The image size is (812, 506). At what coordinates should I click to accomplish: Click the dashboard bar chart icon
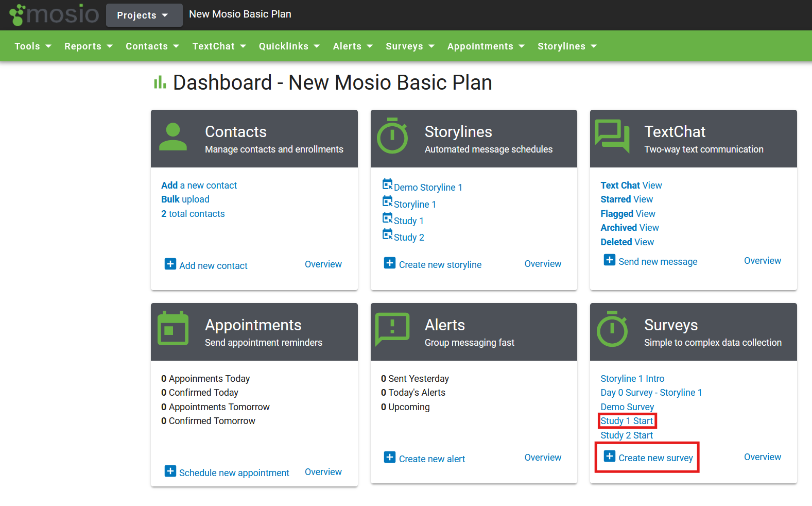click(x=160, y=82)
